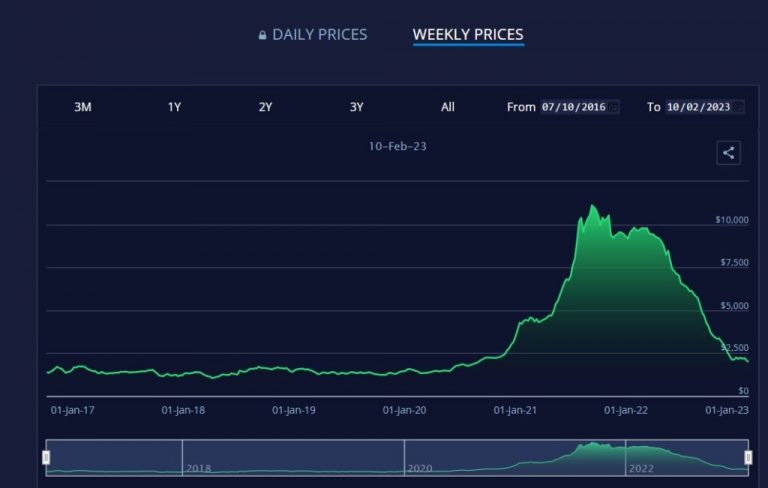
Task: Choose the 2Y time range
Action: pos(265,107)
